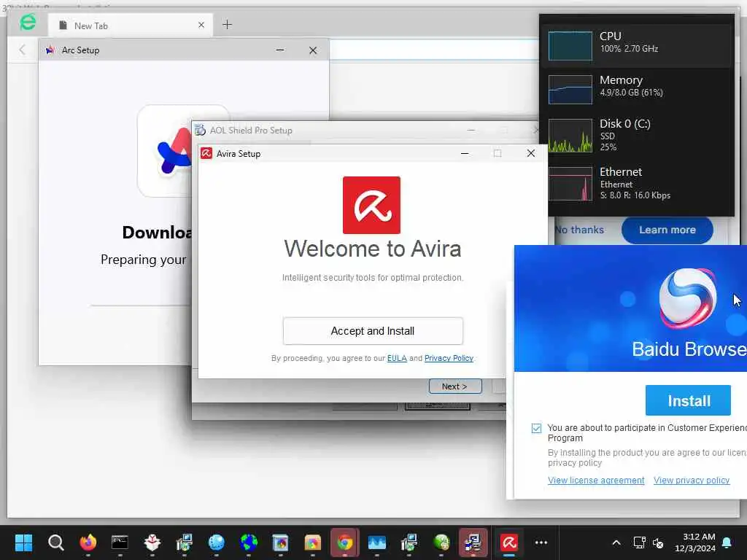This screenshot has width=747, height=560.
Task: Click the AOL Shield Pro Setup title icon
Action: pyautogui.click(x=200, y=130)
